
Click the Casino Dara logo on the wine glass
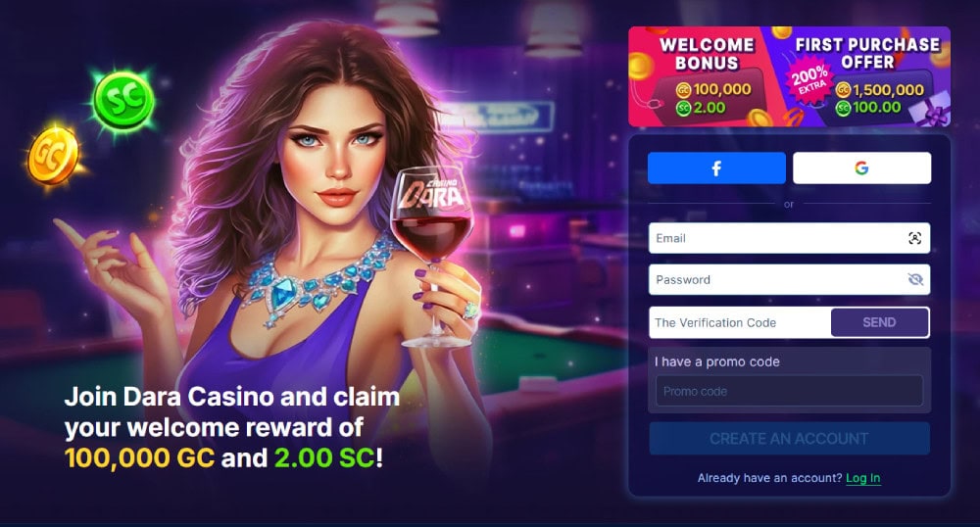[x=432, y=193]
